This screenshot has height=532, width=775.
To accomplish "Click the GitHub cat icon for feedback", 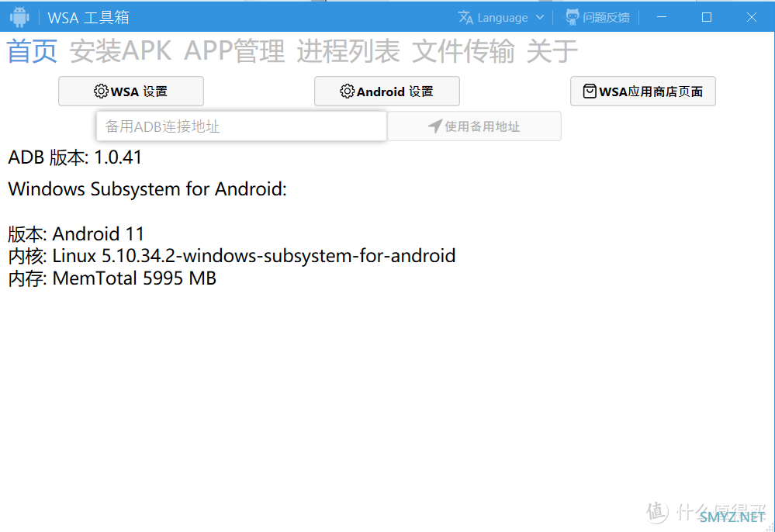I will 572,17.
